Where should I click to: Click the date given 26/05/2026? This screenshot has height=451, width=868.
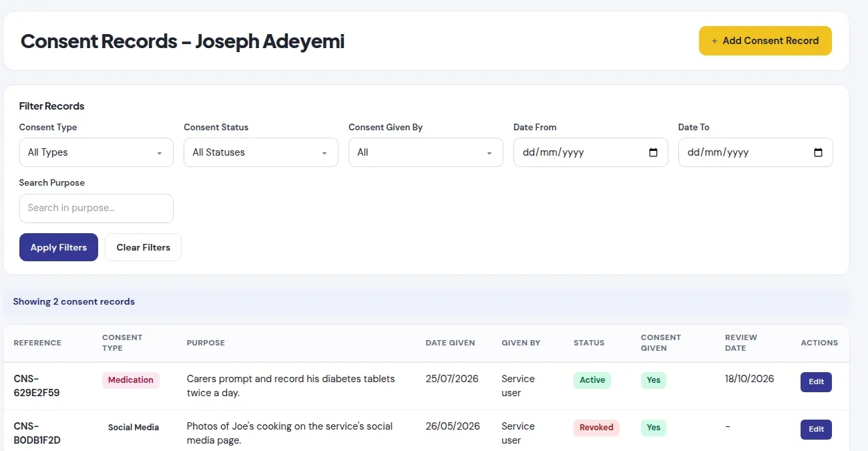[x=453, y=426]
